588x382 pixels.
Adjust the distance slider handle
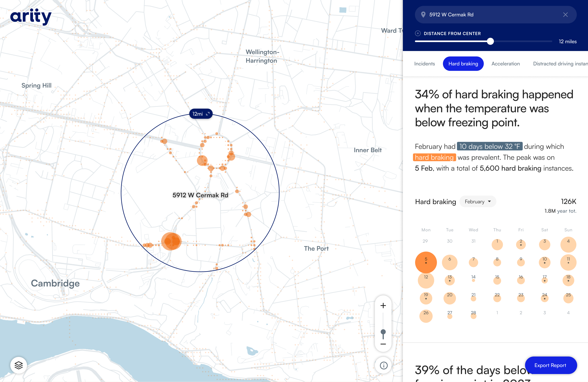point(490,41)
